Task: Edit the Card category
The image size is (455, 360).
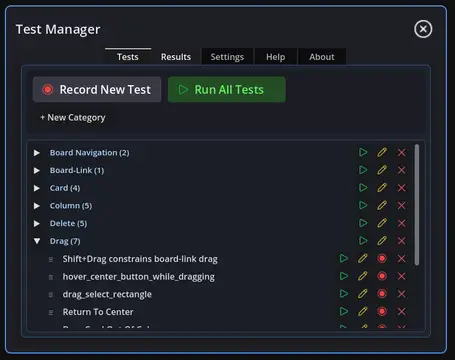Action: [x=382, y=188]
